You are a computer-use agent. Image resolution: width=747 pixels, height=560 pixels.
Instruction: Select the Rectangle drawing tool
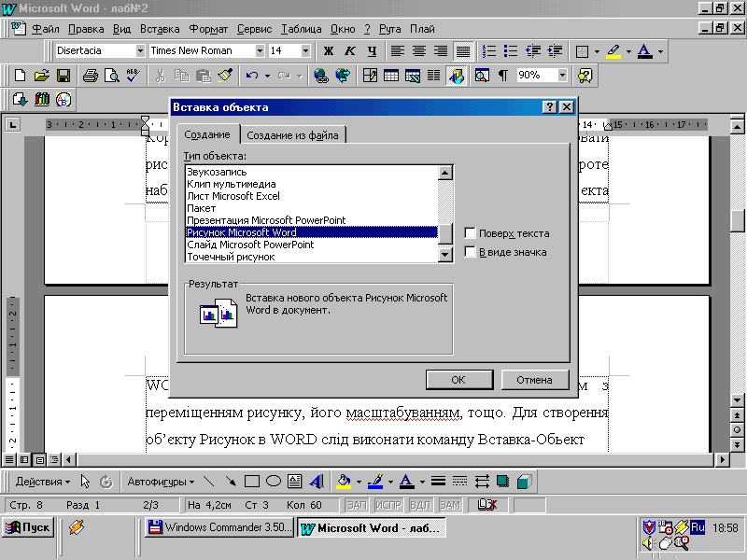pyautogui.click(x=251, y=482)
